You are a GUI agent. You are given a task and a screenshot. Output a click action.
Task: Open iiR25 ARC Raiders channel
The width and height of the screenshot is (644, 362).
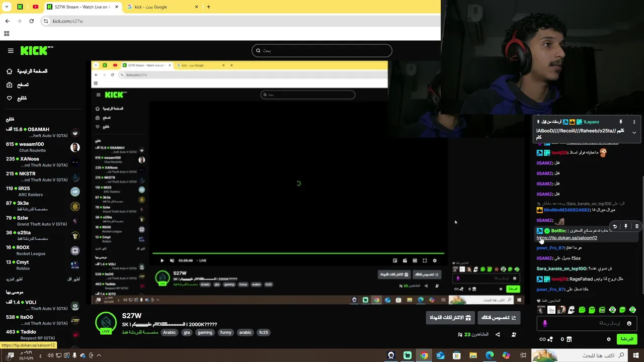click(43, 192)
